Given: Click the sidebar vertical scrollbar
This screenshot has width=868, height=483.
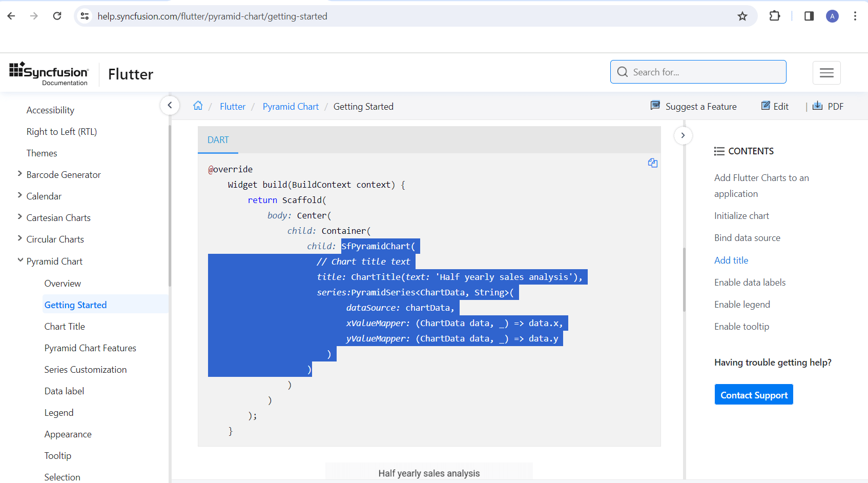Looking at the screenshot, I should click(170, 205).
